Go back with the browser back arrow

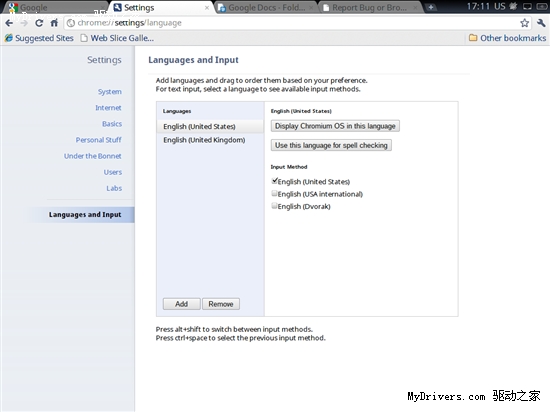pos(9,23)
